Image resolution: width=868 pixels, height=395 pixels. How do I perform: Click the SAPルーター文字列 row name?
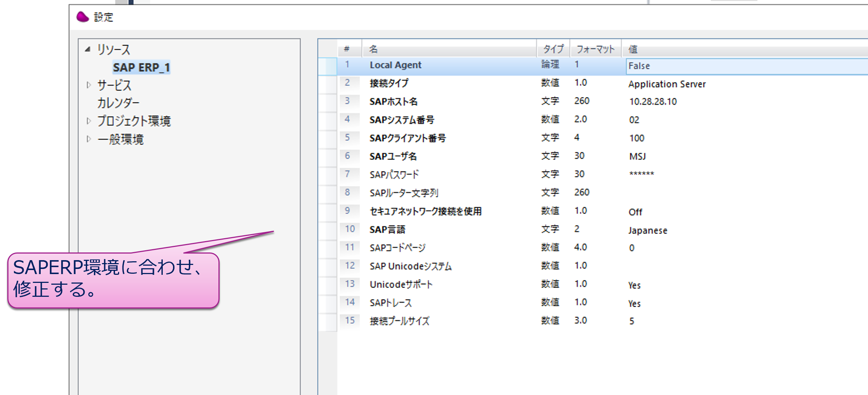(404, 193)
